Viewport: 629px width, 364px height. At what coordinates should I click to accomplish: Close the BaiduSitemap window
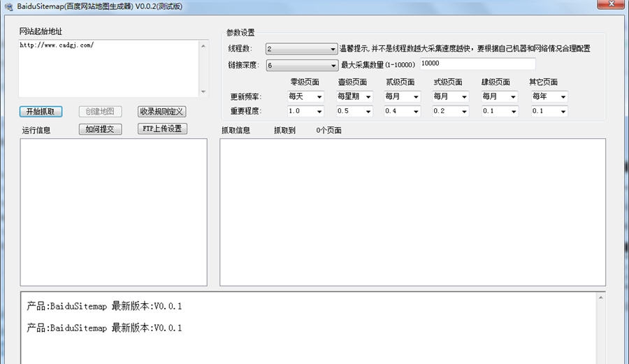[x=611, y=3]
